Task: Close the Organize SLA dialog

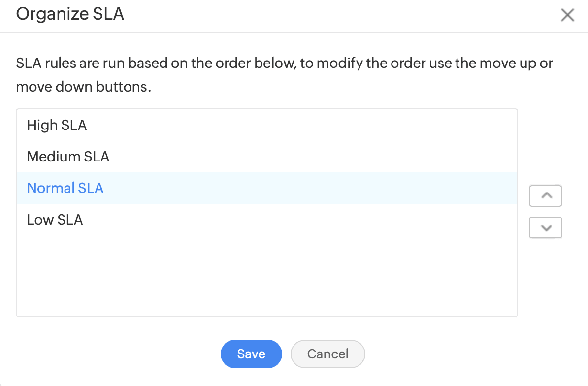Action: (567, 15)
